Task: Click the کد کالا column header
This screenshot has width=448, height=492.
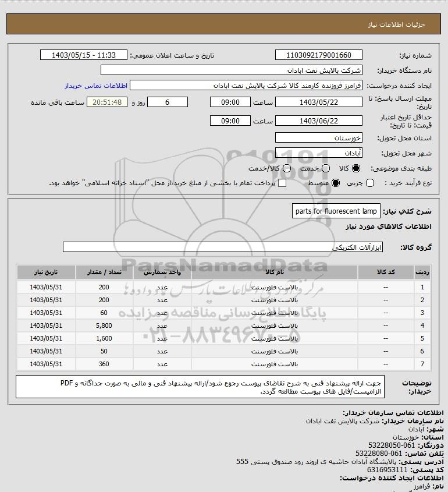Action: click(x=386, y=272)
